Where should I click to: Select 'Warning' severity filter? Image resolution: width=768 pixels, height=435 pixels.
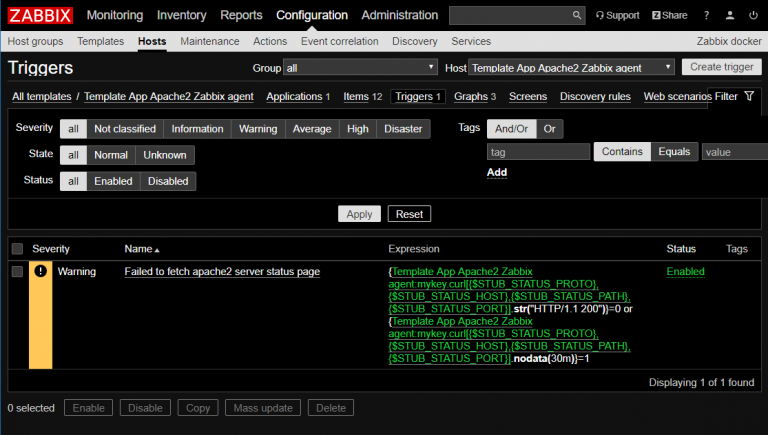pos(258,129)
